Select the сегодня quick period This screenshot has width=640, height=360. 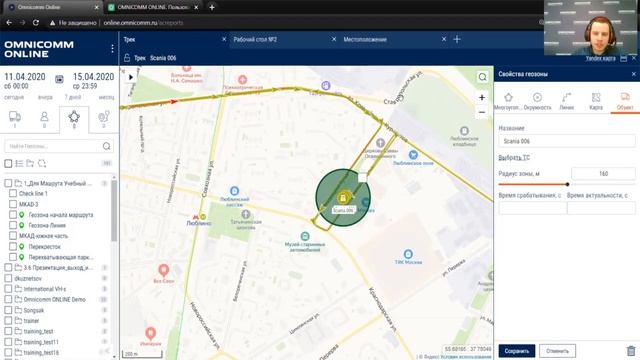coord(14,98)
